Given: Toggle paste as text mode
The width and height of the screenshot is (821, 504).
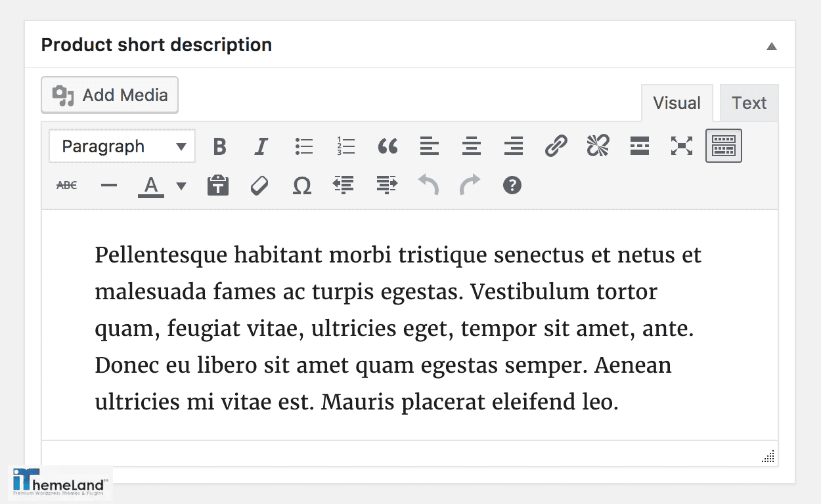Looking at the screenshot, I should (218, 186).
